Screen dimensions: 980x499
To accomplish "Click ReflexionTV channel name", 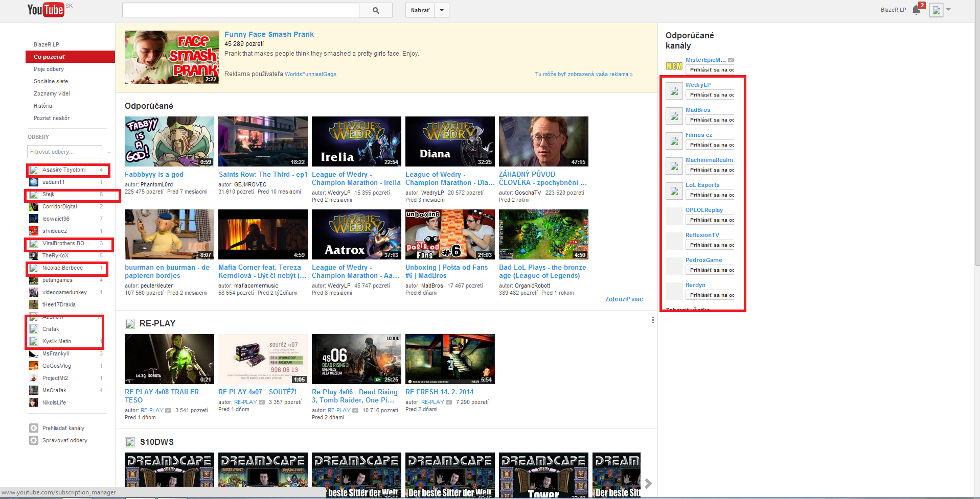I will [x=702, y=235].
